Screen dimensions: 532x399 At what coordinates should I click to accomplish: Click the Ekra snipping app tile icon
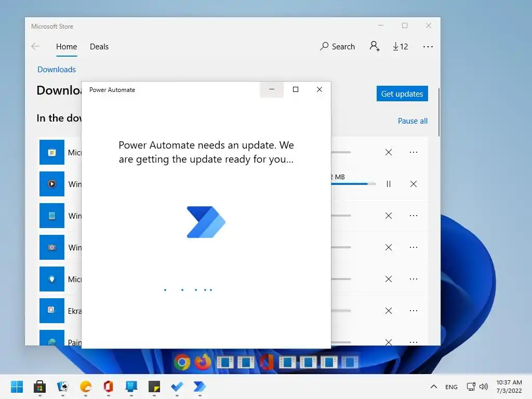[52, 311]
